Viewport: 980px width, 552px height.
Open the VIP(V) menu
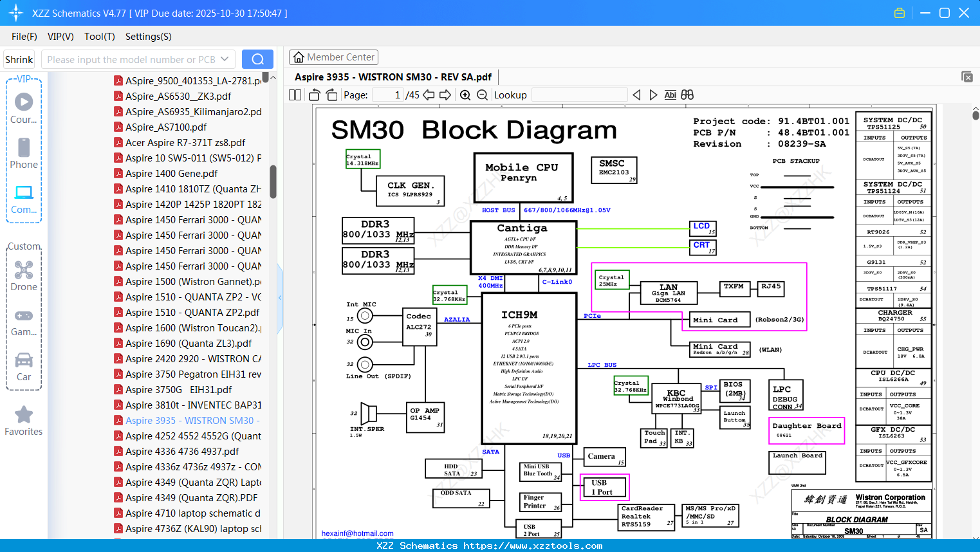(60, 37)
